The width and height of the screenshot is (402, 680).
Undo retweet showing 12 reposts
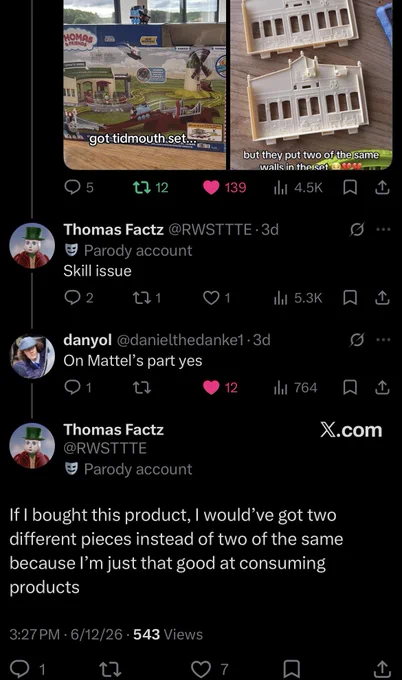(x=150, y=187)
